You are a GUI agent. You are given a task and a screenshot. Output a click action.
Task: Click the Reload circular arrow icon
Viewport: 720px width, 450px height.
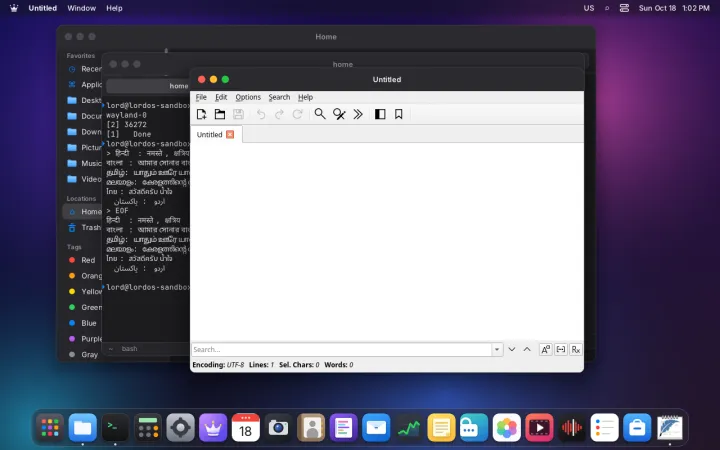click(298, 114)
